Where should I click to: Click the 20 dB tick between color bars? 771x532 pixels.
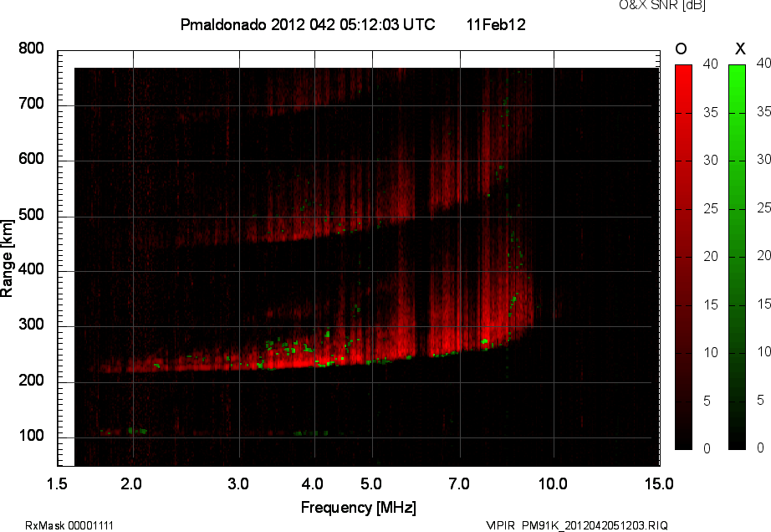point(709,256)
